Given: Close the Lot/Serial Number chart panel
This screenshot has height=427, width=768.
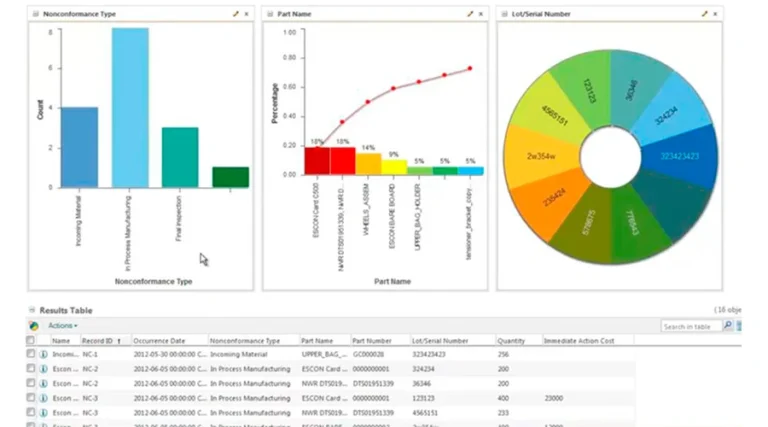Looking at the screenshot, I should pyautogui.click(x=715, y=14).
